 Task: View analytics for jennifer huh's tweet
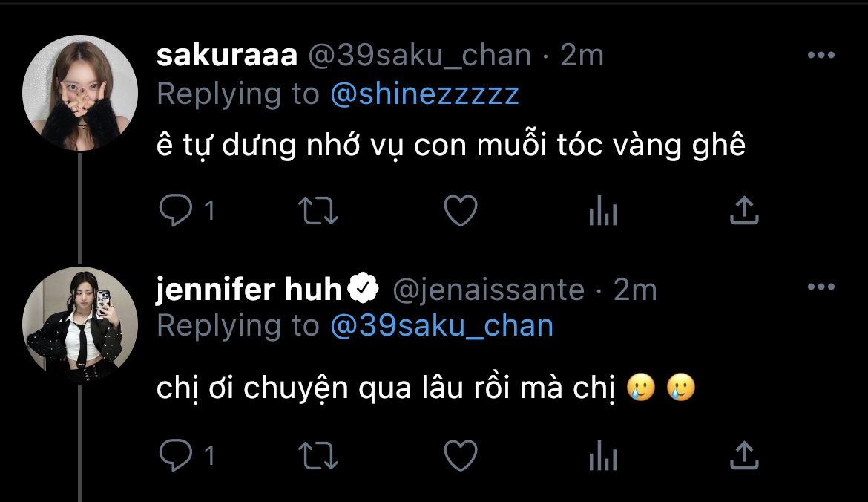coord(602,457)
